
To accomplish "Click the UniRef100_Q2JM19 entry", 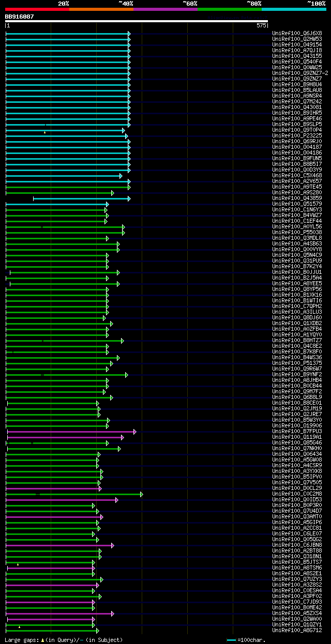I will 297,408.
